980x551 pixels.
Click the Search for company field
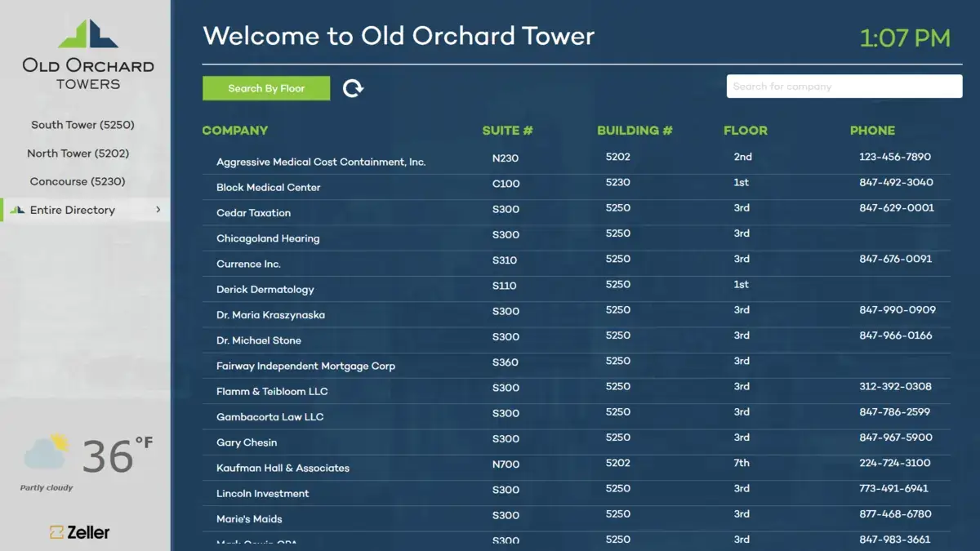pos(844,87)
